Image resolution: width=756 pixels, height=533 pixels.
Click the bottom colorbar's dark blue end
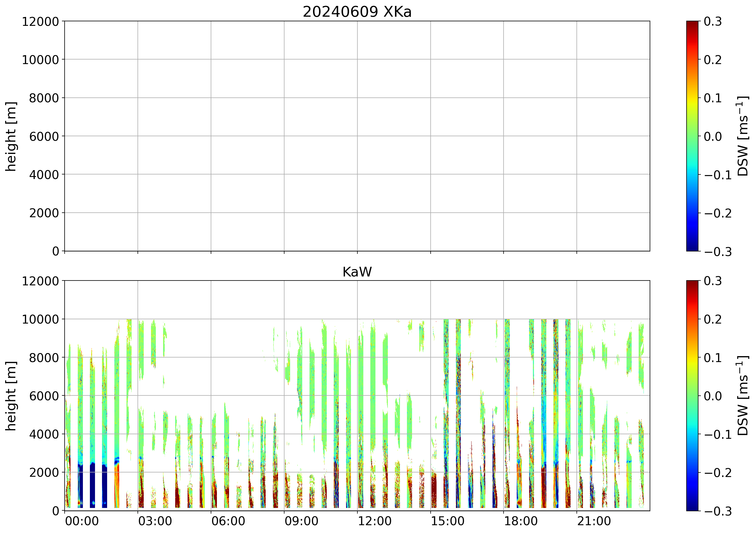[692, 507]
